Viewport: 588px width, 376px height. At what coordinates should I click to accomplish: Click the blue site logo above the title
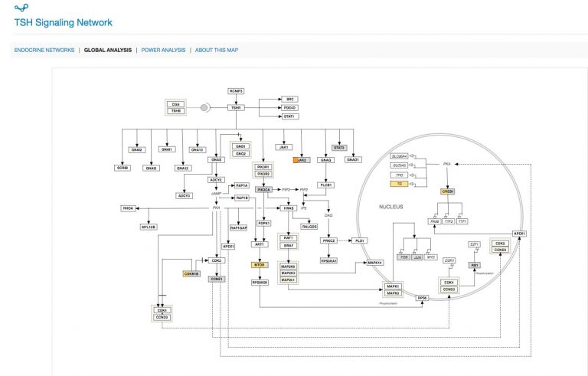point(21,7)
